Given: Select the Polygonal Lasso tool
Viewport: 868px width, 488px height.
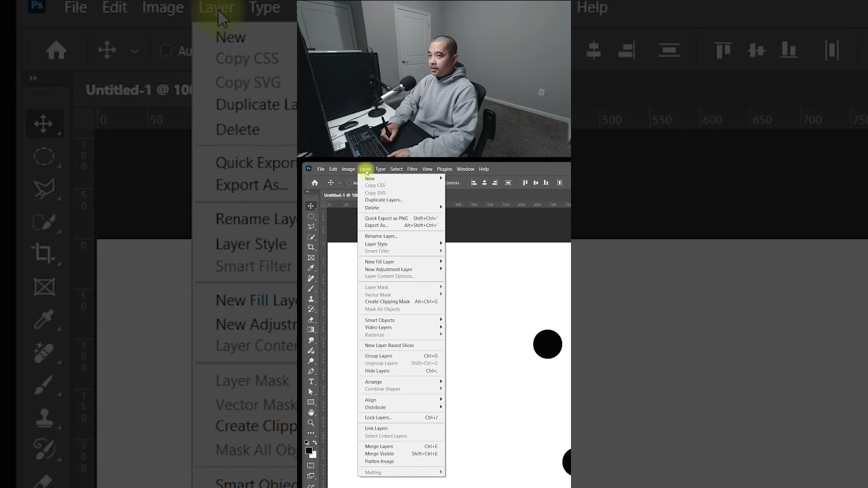Looking at the screenshot, I should tap(311, 226).
